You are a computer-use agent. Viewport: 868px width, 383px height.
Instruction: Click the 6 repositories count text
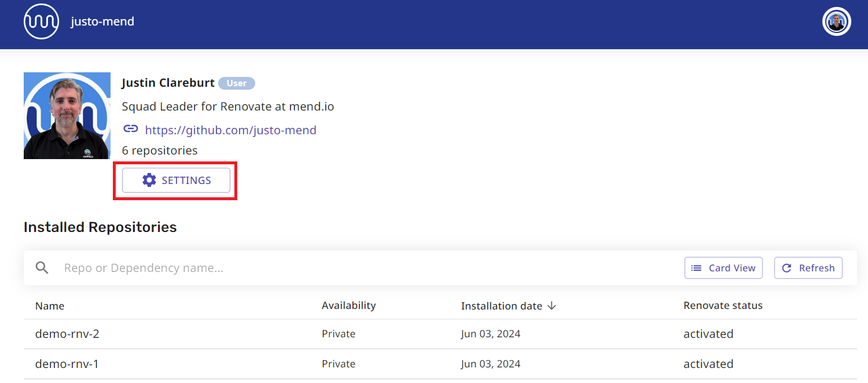point(160,150)
